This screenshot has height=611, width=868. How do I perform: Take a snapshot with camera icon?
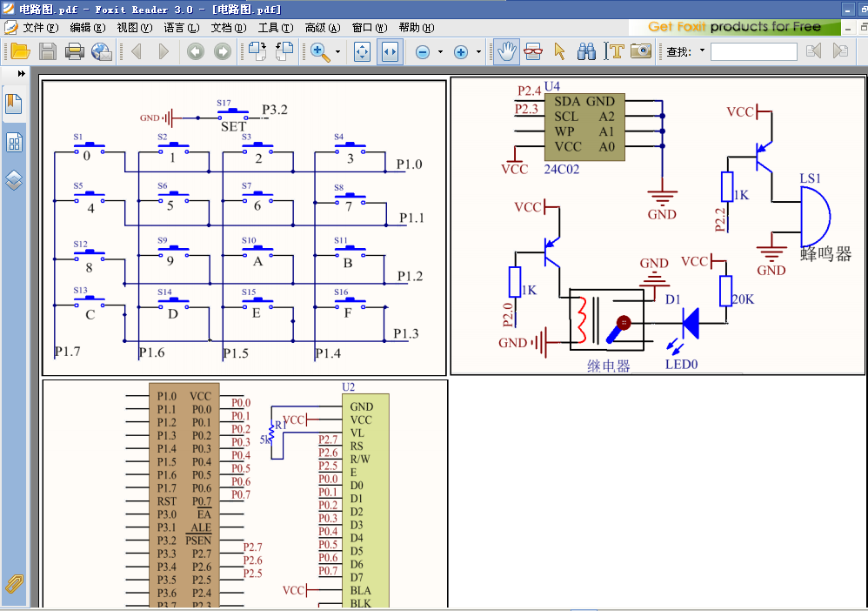click(641, 51)
